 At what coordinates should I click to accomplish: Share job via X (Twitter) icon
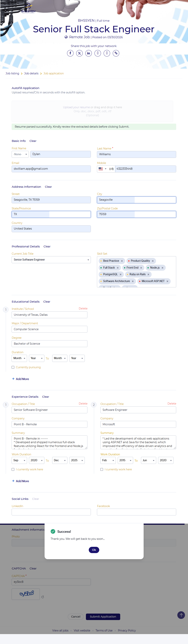pyautogui.click(x=79, y=53)
